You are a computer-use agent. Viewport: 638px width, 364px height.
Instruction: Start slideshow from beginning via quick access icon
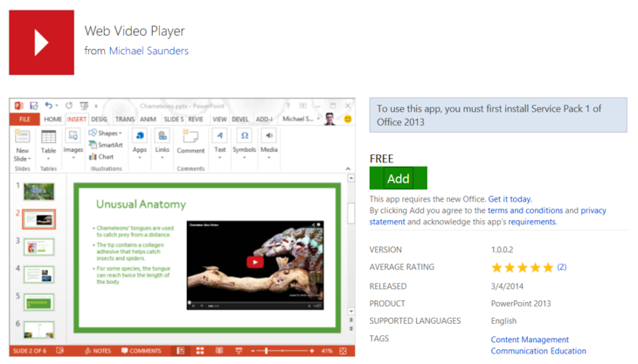[84, 106]
